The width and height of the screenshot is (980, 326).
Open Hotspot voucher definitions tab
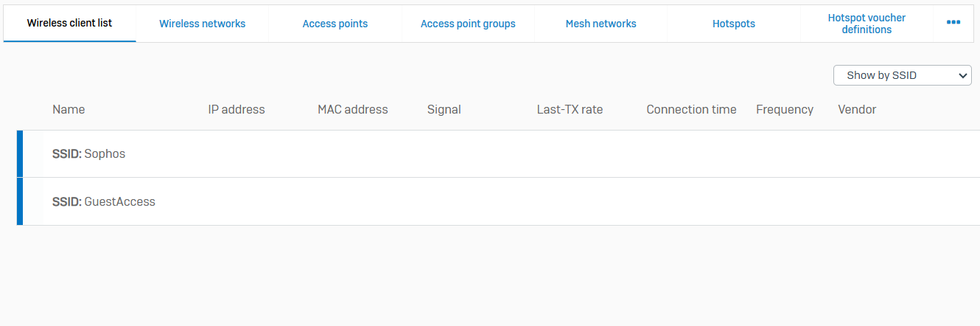click(x=867, y=24)
